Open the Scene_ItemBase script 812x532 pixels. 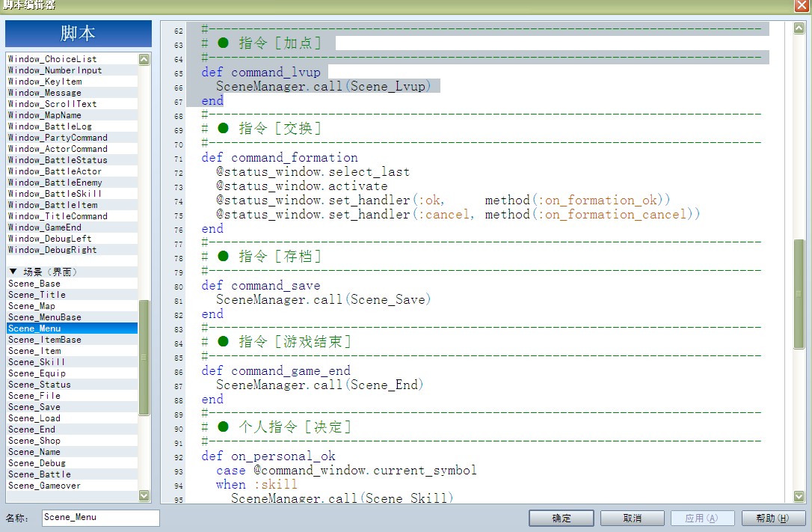pos(72,340)
